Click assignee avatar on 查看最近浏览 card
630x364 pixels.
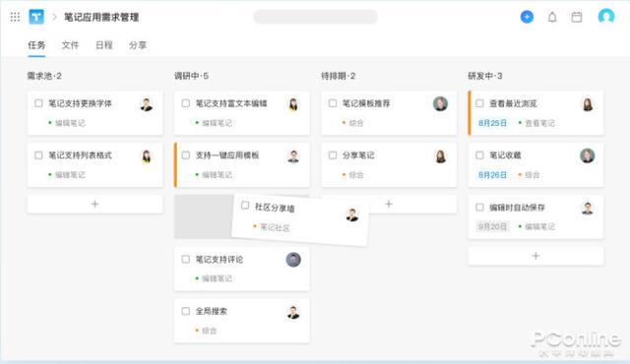[588, 104]
